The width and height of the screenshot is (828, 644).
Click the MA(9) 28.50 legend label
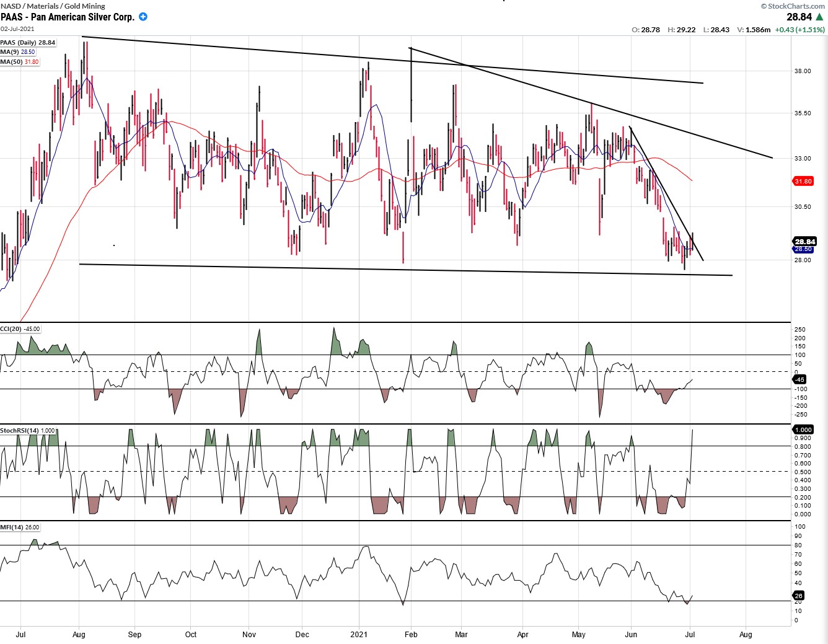point(18,52)
